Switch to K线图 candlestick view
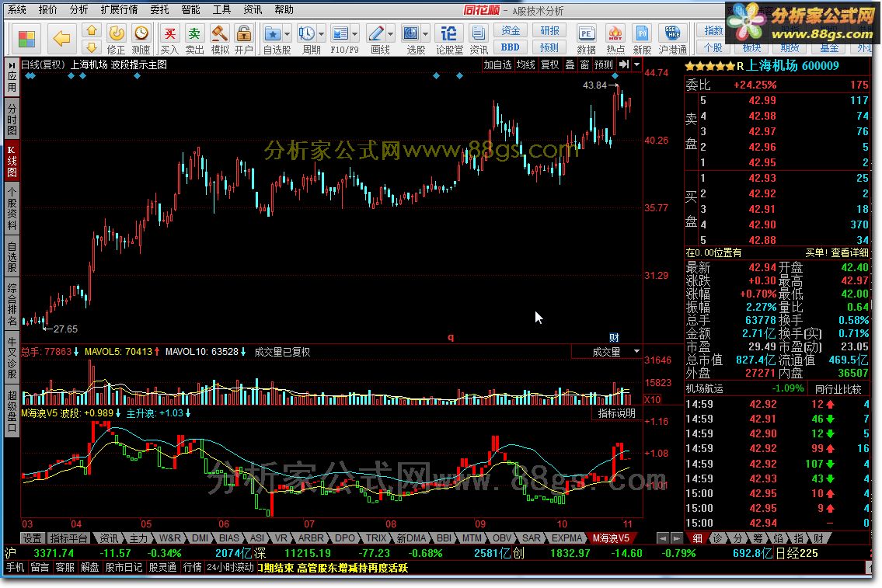The height and width of the screenshot is (588, 882). (x=12, y=162)
